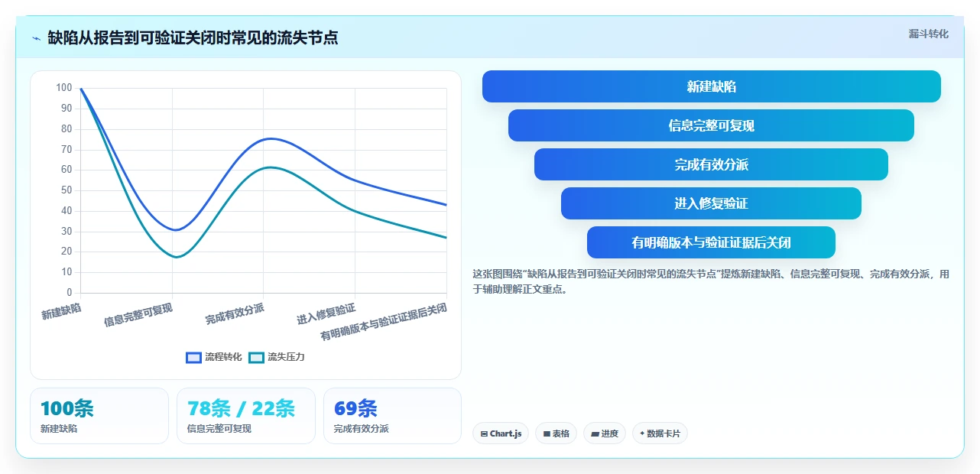Click the 新建缺陷 funnel bar
The image size is (980, 474).
pyautogui.click(x=711, y=86)
